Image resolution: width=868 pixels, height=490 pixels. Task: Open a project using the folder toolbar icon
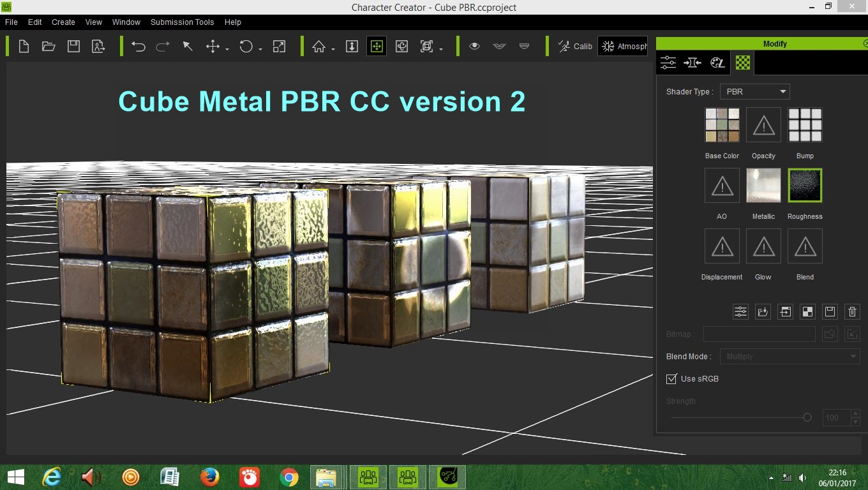[49, 46]
